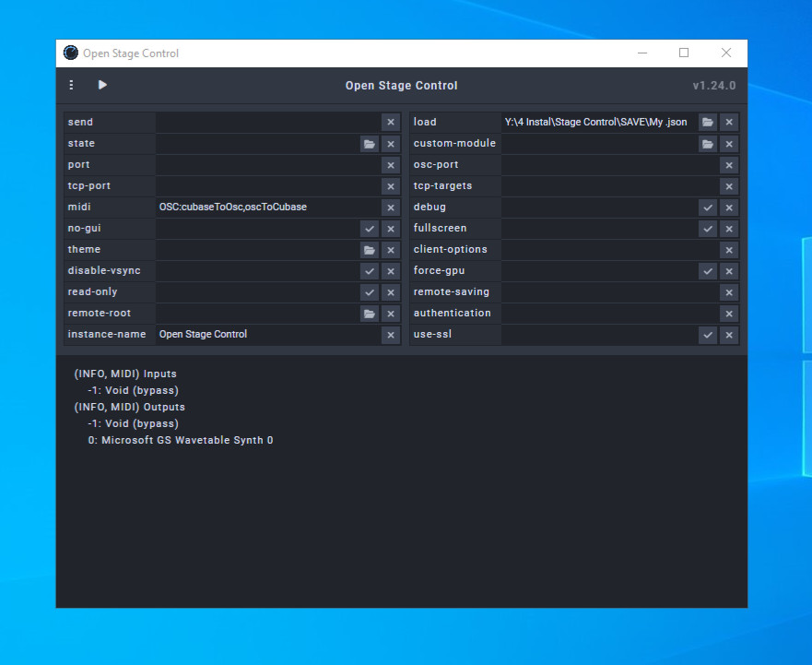Reset the force-gpu option
Viewport: 812px width, 665px height.
point(729,271)
